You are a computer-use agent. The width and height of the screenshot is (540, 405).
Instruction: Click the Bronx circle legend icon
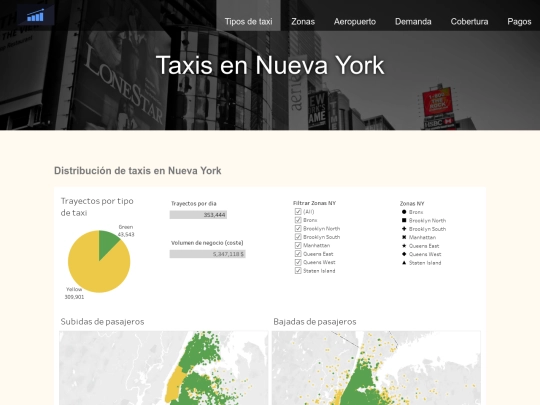tap(404, 212)
